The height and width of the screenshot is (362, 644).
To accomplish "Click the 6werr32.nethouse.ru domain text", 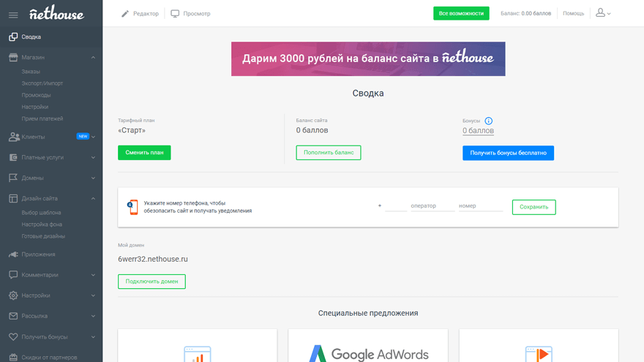I will pyautogui.click(x=153, y=259).
